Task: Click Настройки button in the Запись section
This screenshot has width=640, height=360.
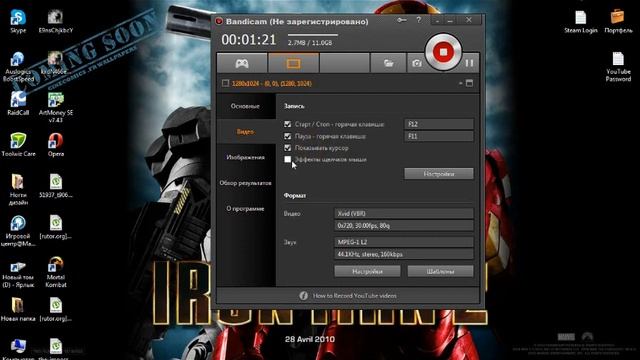Action: [439, 174]
